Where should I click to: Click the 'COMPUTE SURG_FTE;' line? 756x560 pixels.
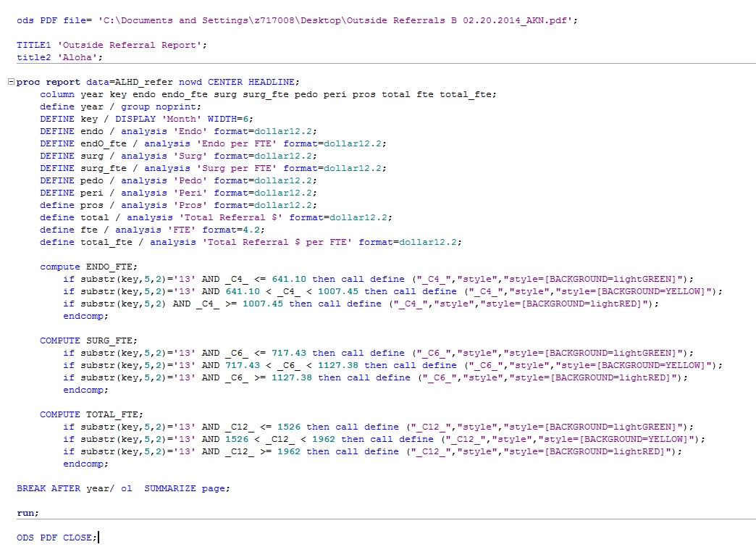click(x=89, y=340)
